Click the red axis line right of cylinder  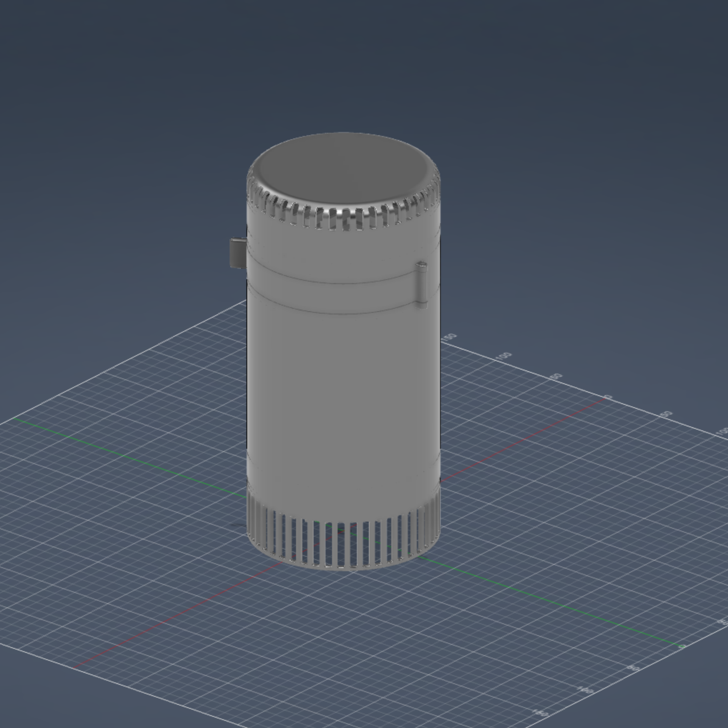point(520,440)
